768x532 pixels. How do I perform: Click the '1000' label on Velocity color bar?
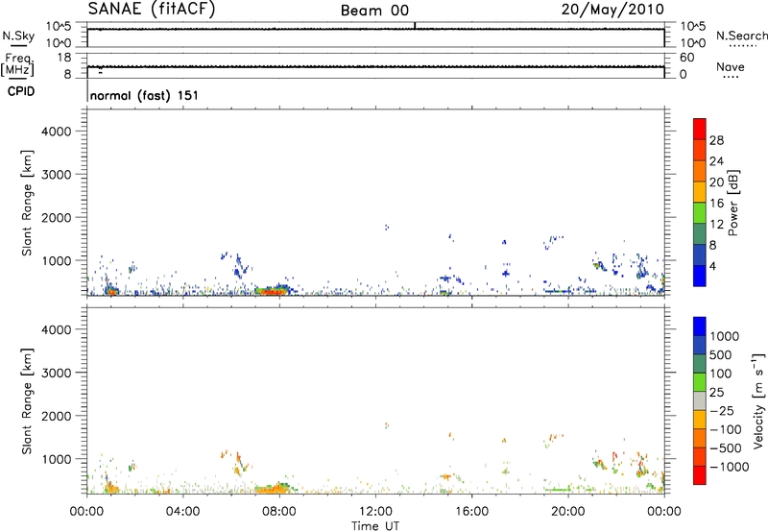tap(725, 336)
